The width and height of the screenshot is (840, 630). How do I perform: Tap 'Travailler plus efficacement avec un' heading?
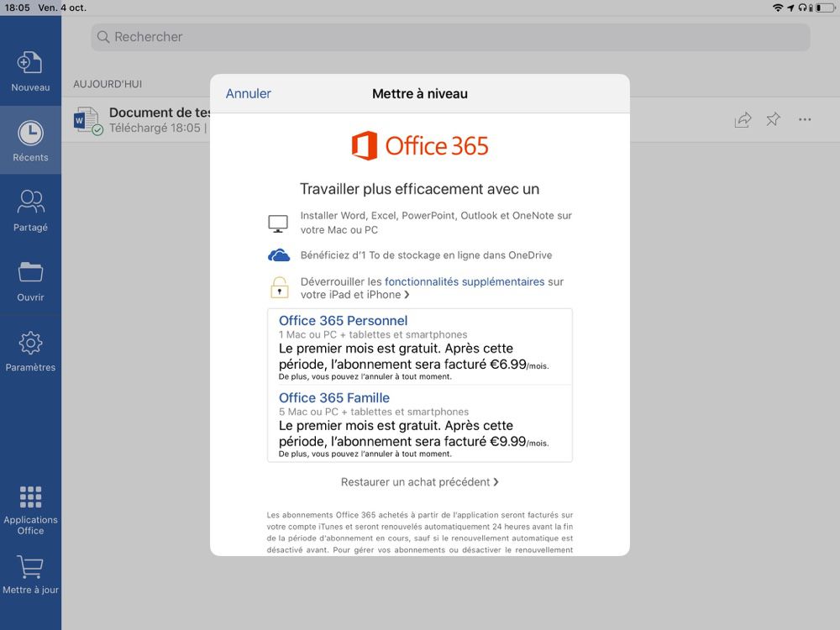pos(419,189)
